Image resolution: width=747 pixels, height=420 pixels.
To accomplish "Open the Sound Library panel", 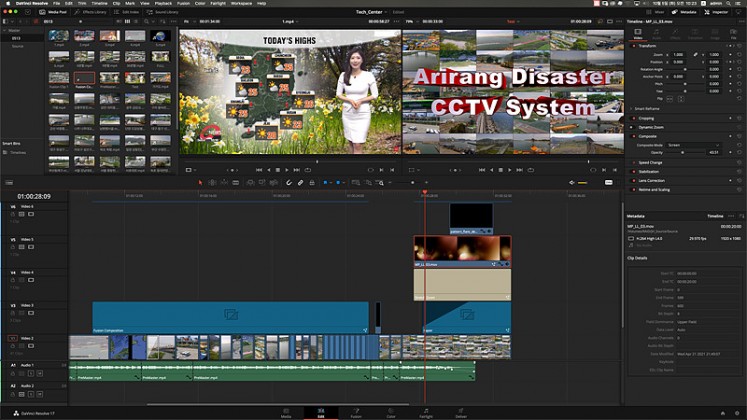I will [162, 12].
